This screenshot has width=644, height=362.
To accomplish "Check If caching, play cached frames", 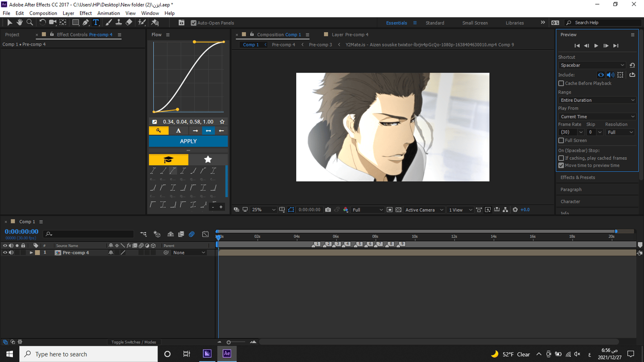I will click(x=561, y=158).
